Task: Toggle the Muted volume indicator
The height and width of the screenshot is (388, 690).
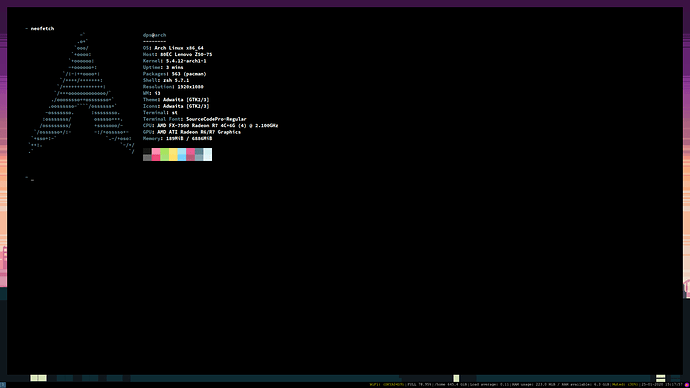Action: [x=625, y=384]
